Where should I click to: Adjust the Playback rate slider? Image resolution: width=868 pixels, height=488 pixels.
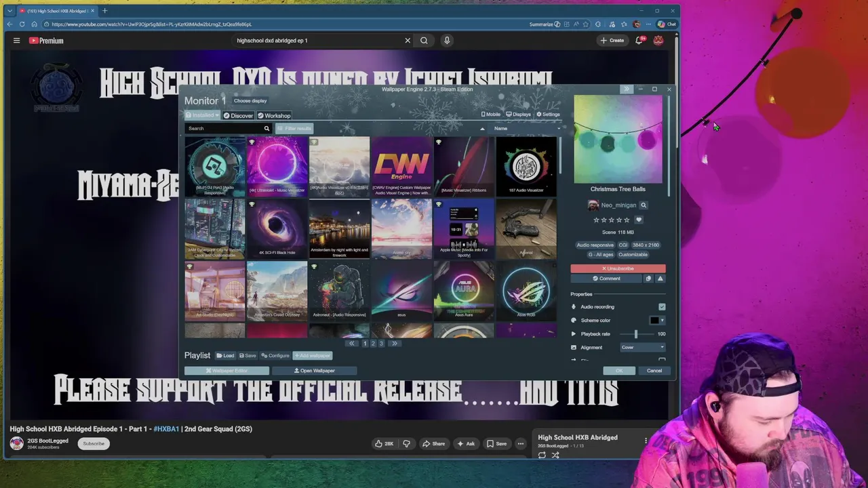[635, 334]
